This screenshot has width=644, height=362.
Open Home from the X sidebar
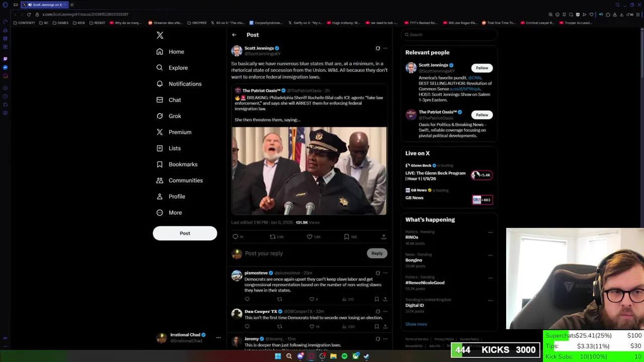coord(170,52)
